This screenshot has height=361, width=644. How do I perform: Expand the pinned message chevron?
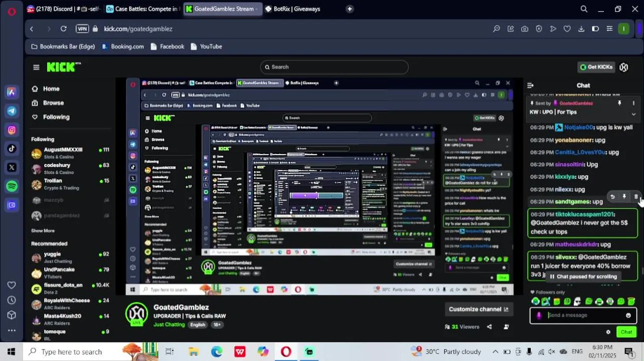[633, 114]
